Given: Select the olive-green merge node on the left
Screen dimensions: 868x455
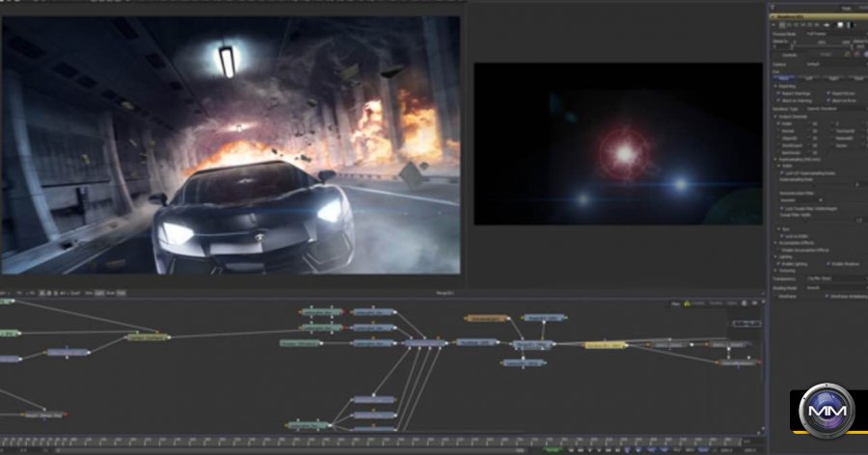Looking at the screenshot, I should click(148, 336).
